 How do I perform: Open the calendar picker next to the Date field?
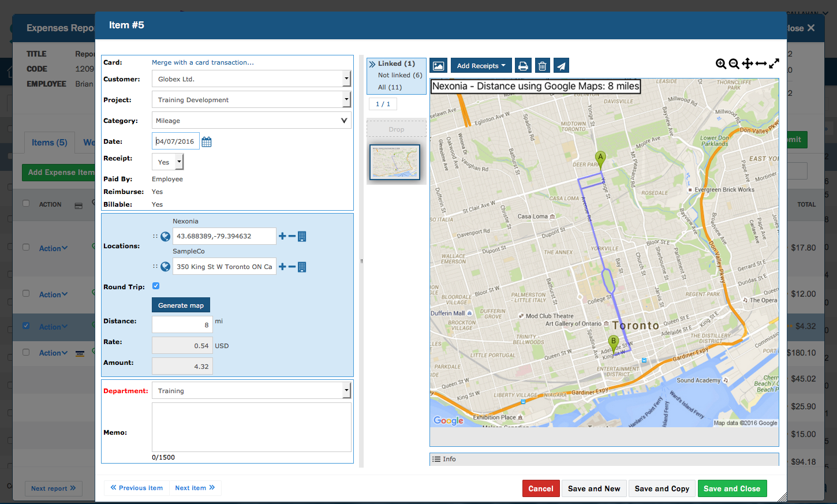(x=207, y=141)
